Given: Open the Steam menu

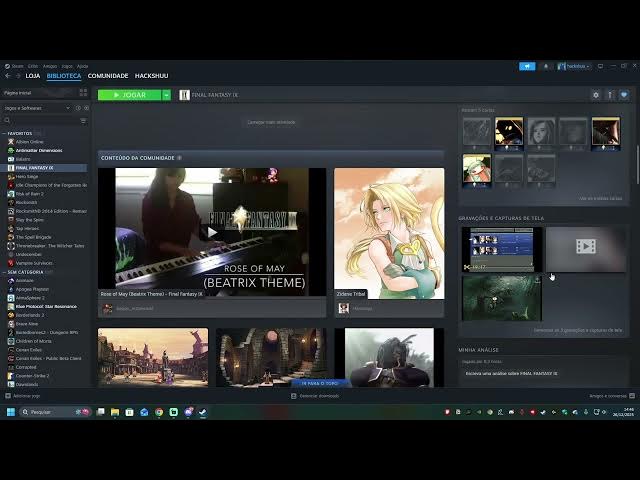Looking at the screenshot, I should [x=17, y=66].
